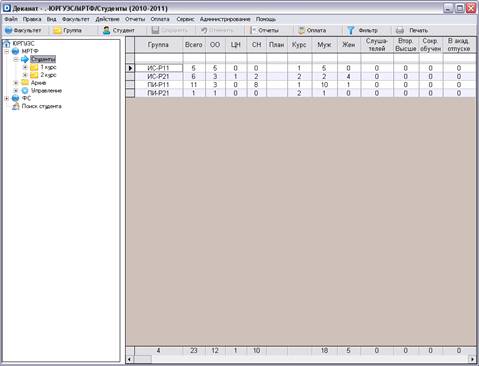The width and height of the screenshot is (479, 366).
Task: Open the Администрирование menu
Action: pyautogui.click(x=225, y=19)
